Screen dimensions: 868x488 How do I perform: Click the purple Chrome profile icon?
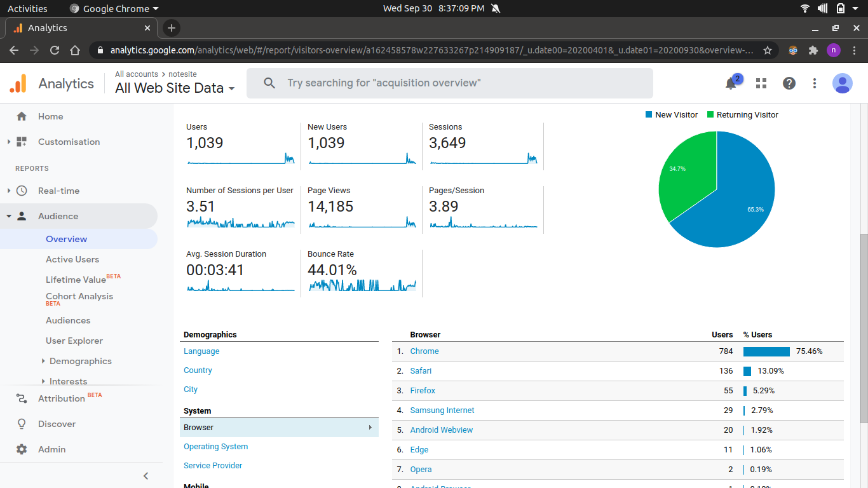click(x=834, y=50)
